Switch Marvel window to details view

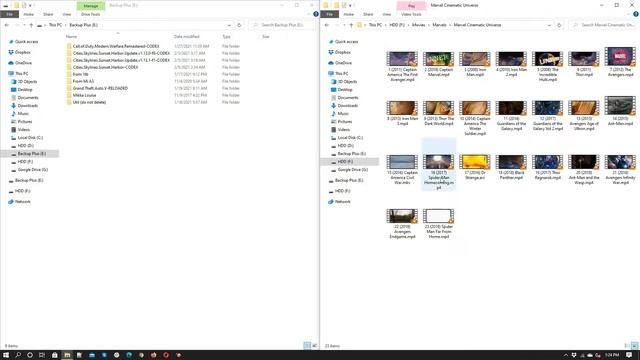[x=627, y=346]
